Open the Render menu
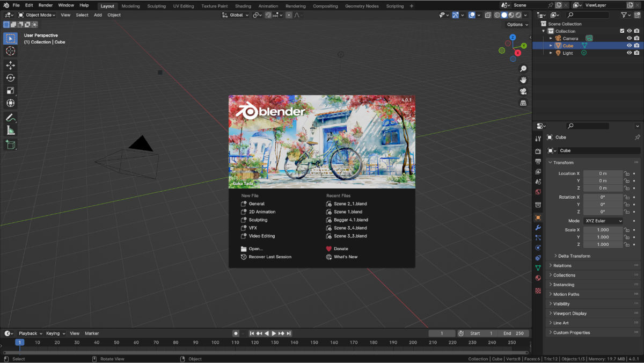 tap(46, 5)
